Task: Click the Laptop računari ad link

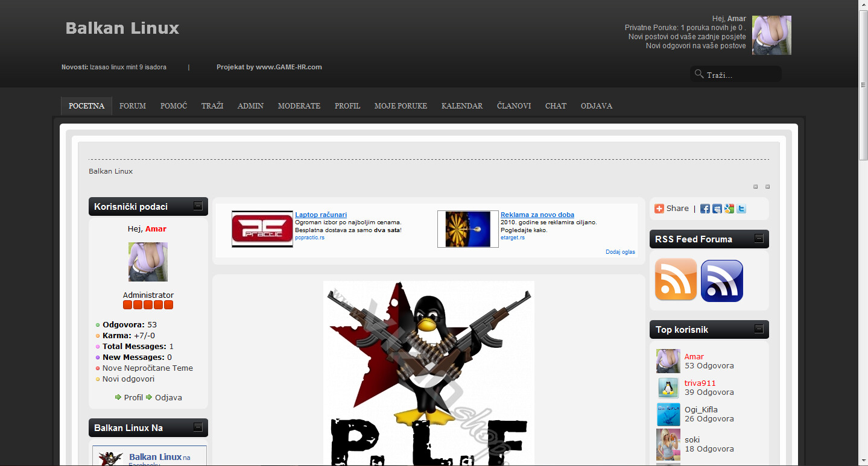Action: point(321,215)
